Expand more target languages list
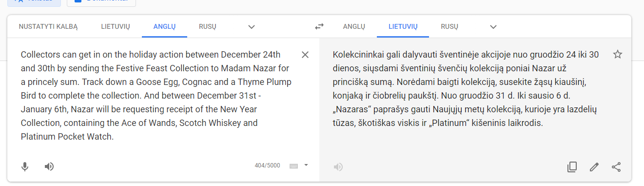The image size is (644, 186). coord(493,27)
